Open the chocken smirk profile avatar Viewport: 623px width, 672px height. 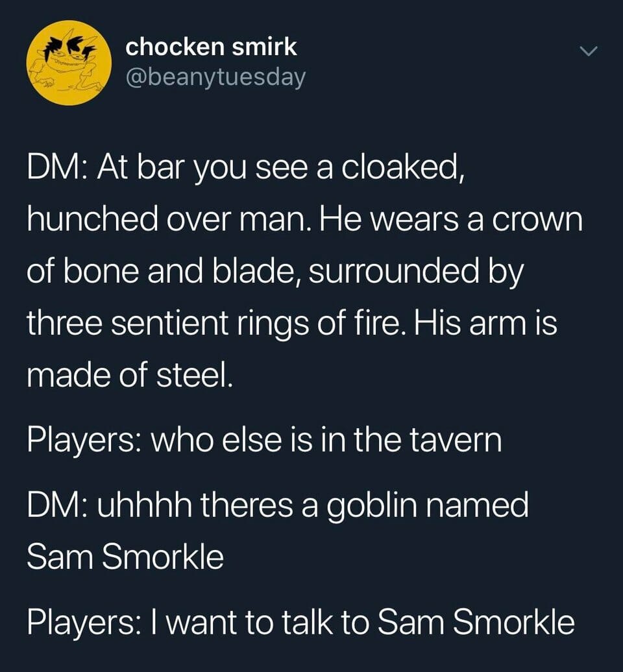(69, 62)
